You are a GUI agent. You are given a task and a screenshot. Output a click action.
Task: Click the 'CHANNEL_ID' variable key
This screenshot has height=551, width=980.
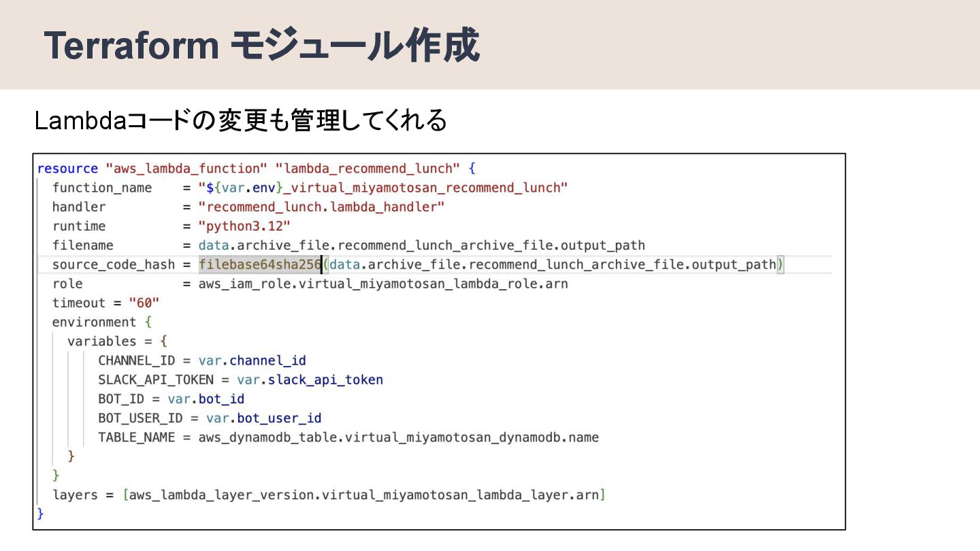pyautogui.click(x=137, y=361)
